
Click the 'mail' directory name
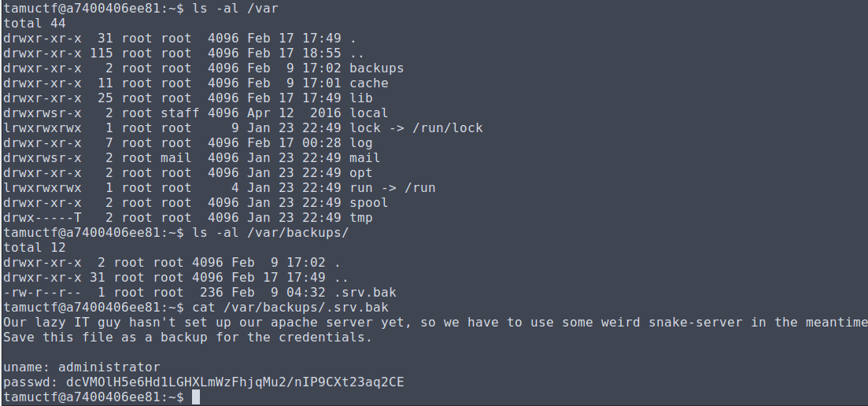365,157
